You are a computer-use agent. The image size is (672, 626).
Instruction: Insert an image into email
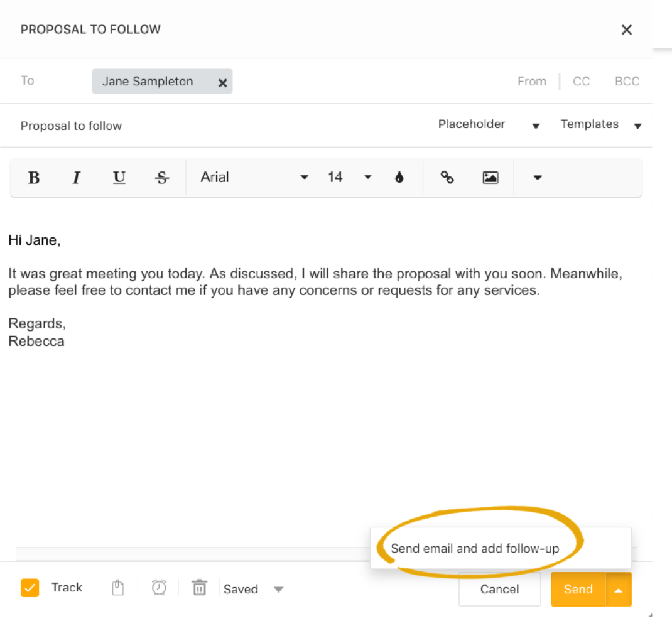(x=490, y=178)
